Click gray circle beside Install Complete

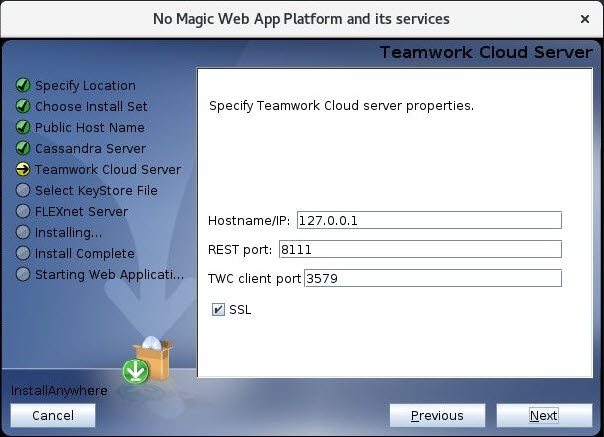23,253
